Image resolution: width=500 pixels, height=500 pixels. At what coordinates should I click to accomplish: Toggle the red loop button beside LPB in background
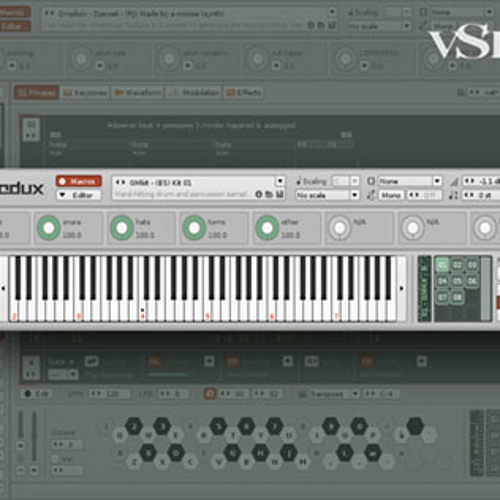tap(209, 394)
